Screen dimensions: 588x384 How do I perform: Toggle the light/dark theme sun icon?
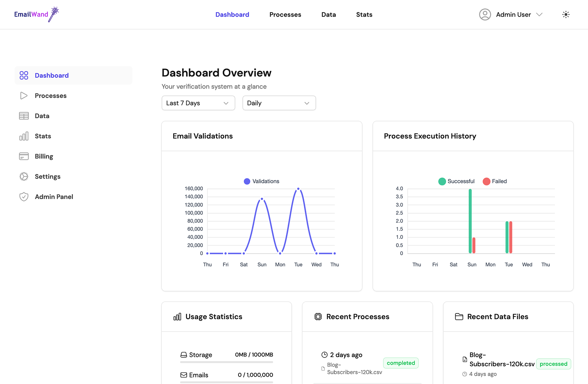pyautogui.click(x=566, y=15)
